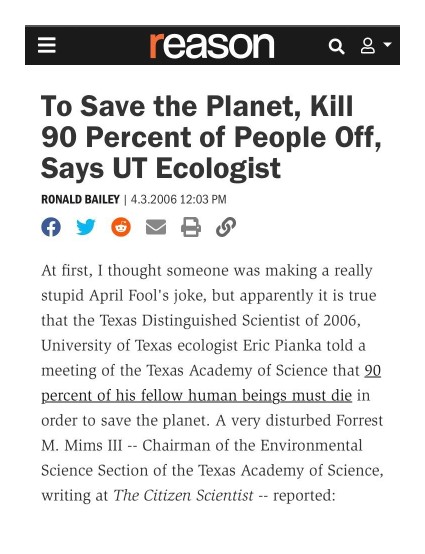Screen dimensions: 425x554
Task: Print the article using printer icon
Action: pos(191,227)
